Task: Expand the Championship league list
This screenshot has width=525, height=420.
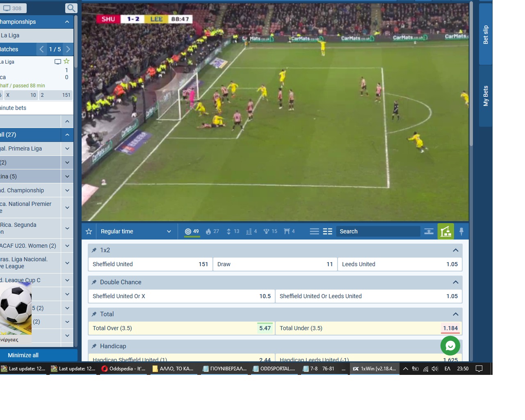Action: click(x=67, y=190)
